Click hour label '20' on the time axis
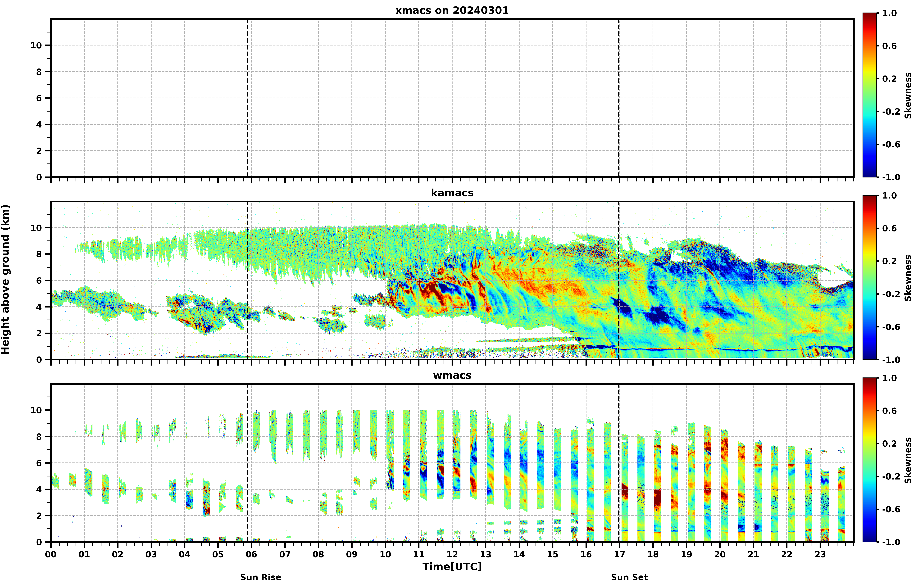The image size is (918, 588). point(720,554)
